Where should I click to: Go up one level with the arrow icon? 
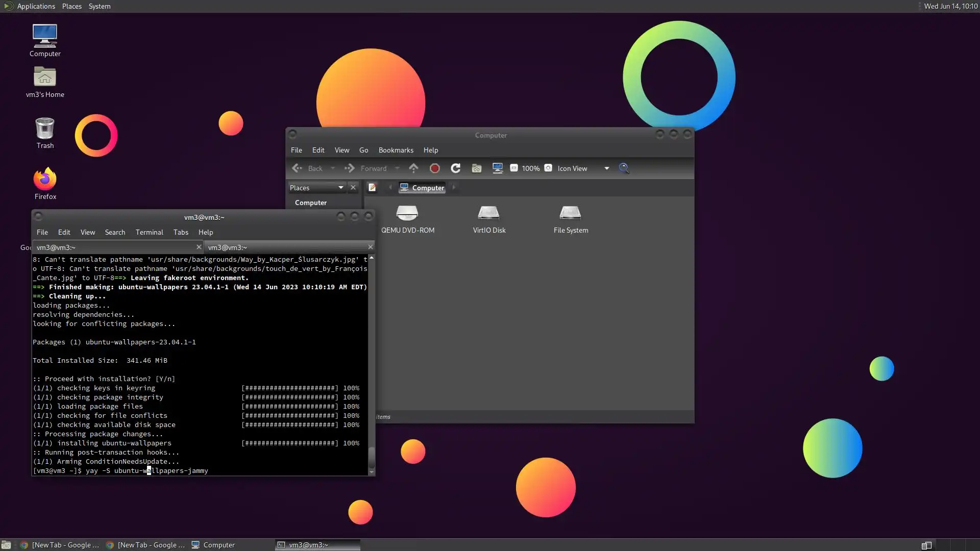413,168
